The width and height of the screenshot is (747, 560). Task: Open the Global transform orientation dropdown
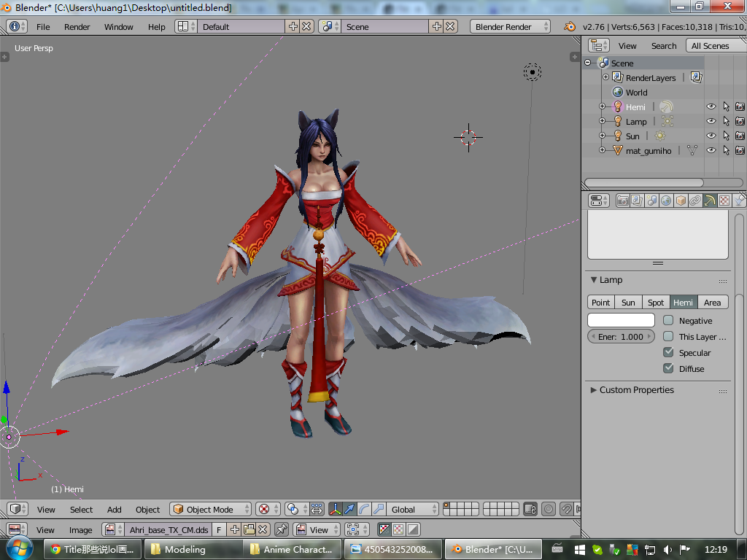point(412,509)
